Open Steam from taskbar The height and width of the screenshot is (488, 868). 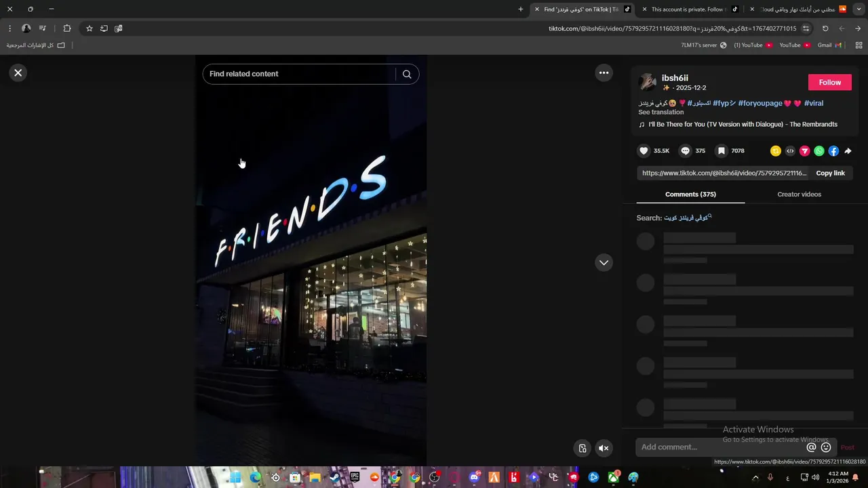click(335, 478)
